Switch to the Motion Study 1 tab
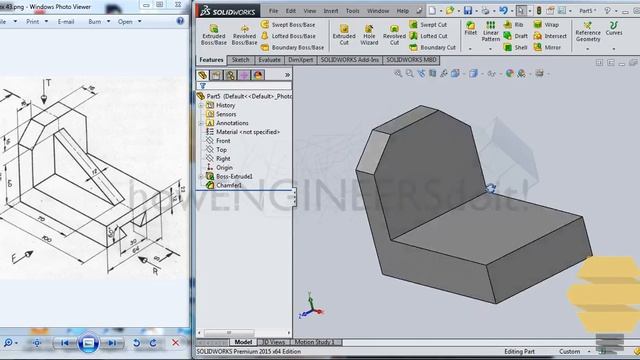The width and height of the screenshot is (640, 360). tap(314, 342)
